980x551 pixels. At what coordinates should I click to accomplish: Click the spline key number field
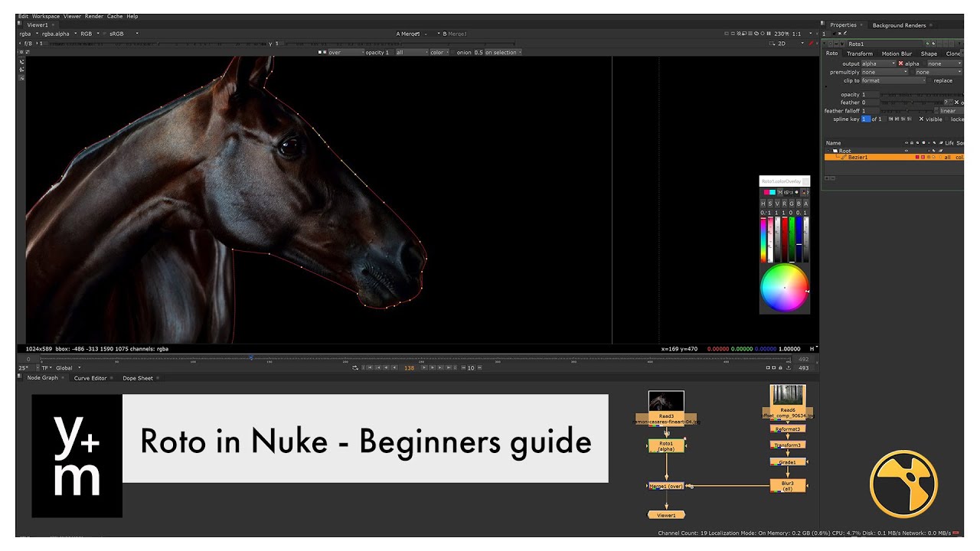(866, 119)
